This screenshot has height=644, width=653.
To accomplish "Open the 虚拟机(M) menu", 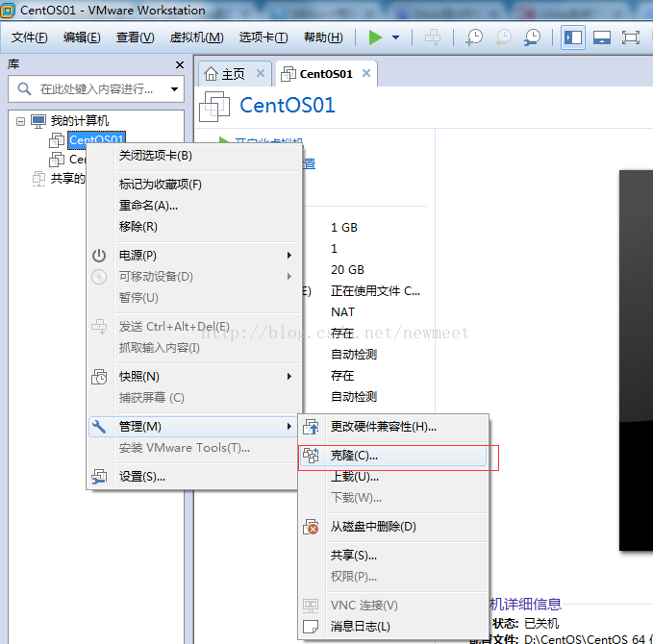I will [x=196, y=37].
